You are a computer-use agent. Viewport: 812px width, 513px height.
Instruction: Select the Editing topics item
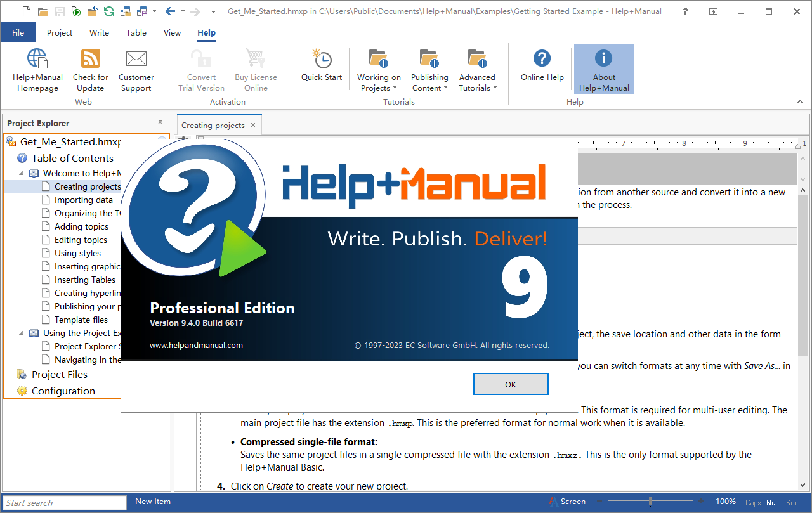point(81,240)
